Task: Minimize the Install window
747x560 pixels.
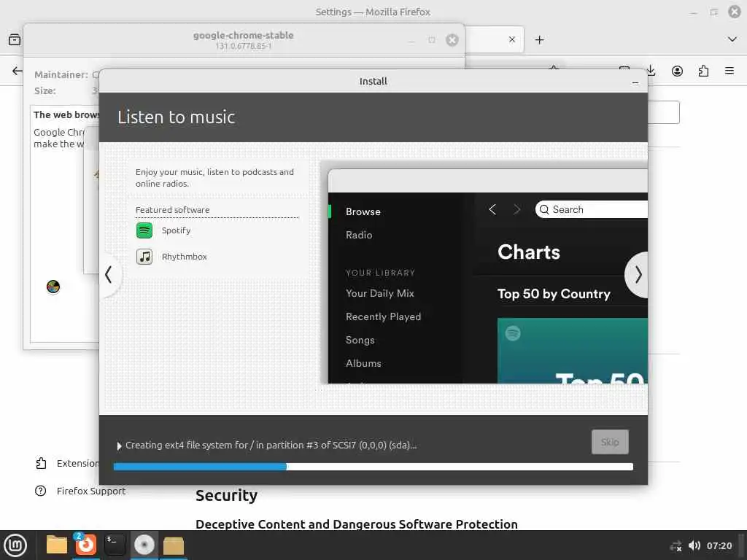Action: click(635, 82)
